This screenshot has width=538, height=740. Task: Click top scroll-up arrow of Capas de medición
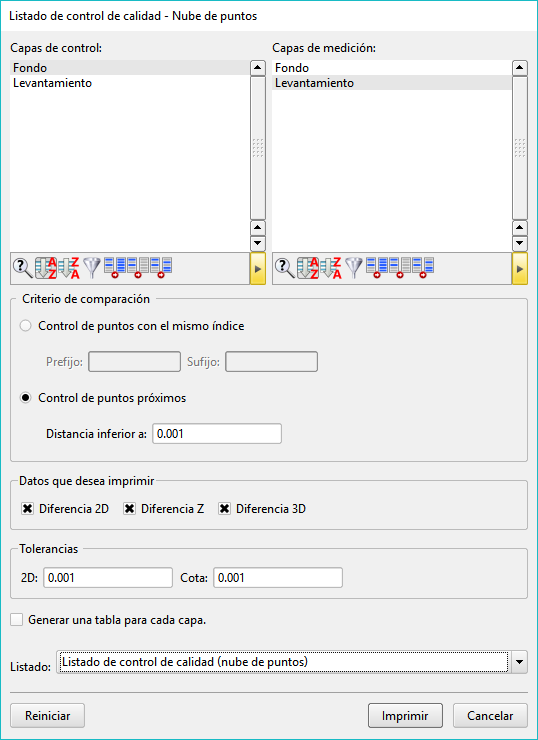click(520, 67)
